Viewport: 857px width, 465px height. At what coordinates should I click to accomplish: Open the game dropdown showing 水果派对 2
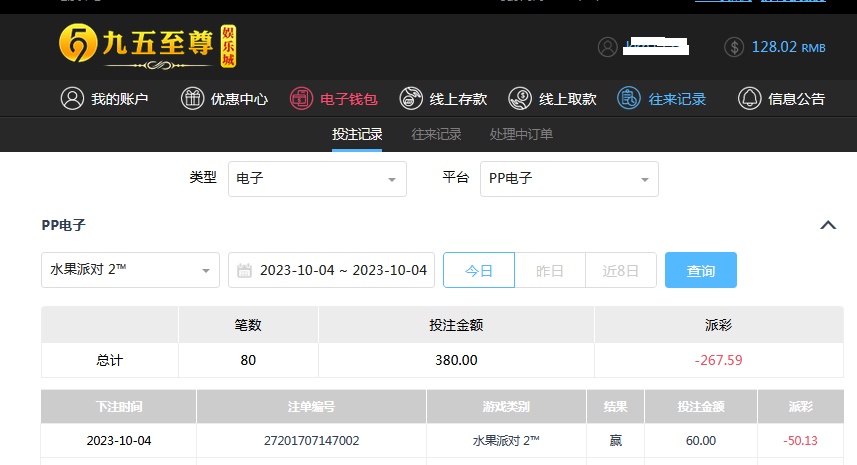pos(130,270)
